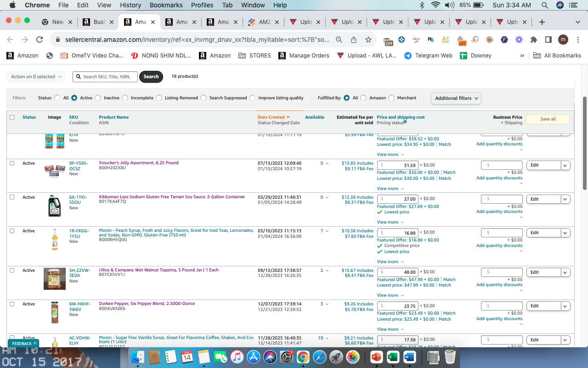Viewport: 588px width, 368px height.
Task: Select the All status radio button
Action: click(x=57, y=98)
